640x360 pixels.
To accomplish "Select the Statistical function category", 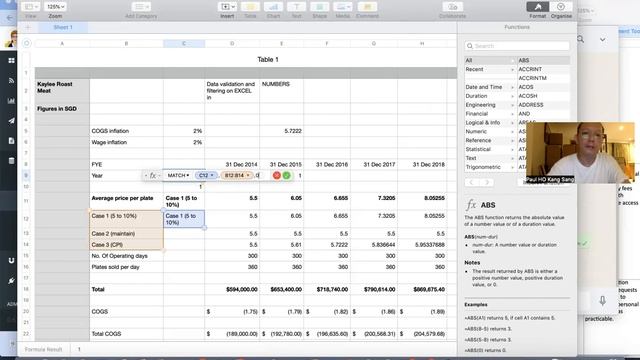I will point(489,149).
